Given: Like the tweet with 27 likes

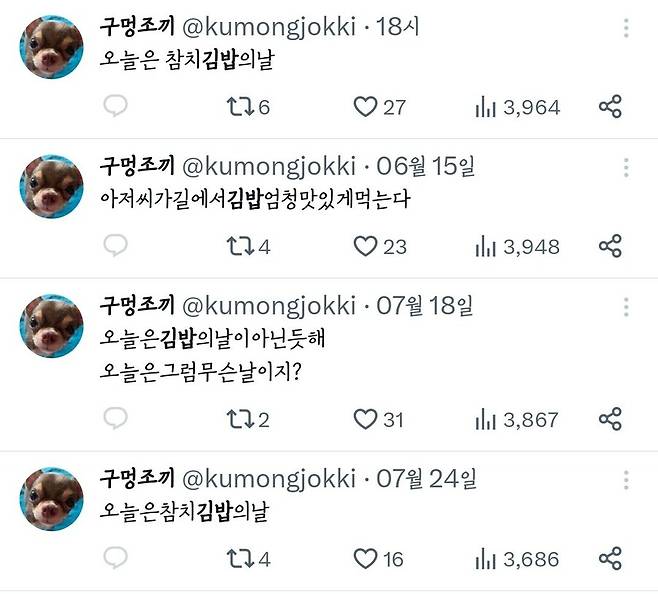Looking at the screenshot, I should 367,107.
